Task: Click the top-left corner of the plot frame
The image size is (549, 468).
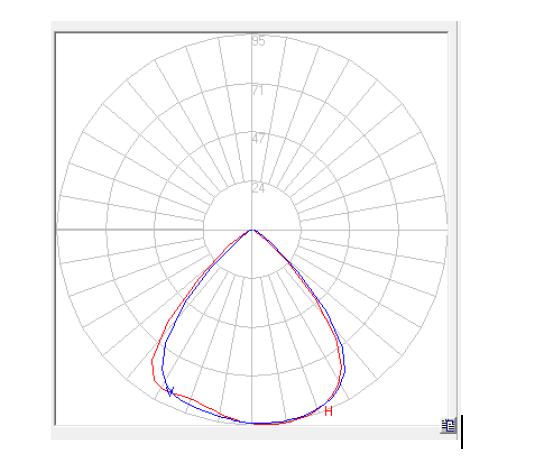Action: [56, 33]
